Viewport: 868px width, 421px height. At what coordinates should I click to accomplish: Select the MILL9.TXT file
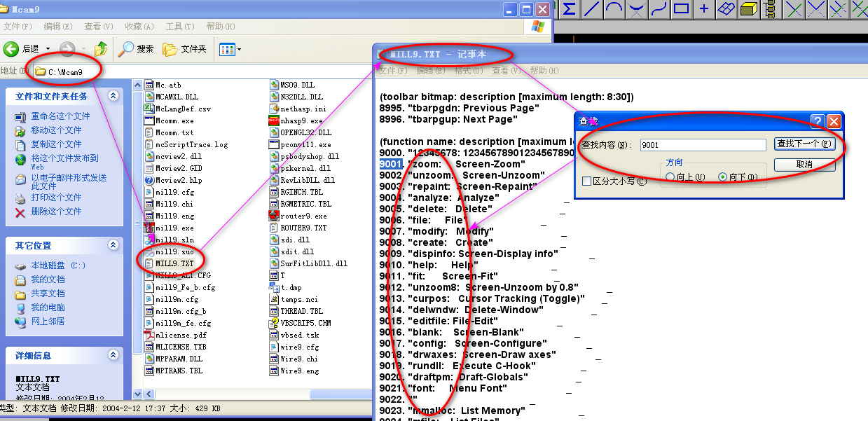pos(168,263)
